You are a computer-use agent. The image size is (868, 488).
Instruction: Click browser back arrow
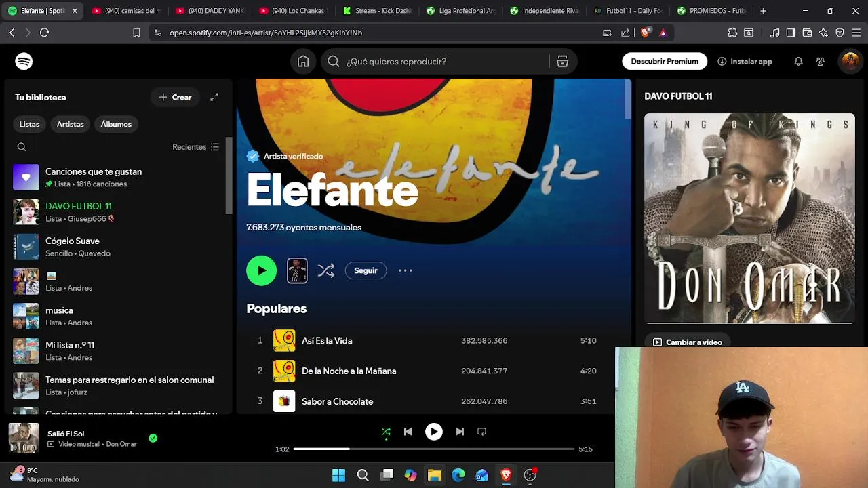[x=12, y=33]
